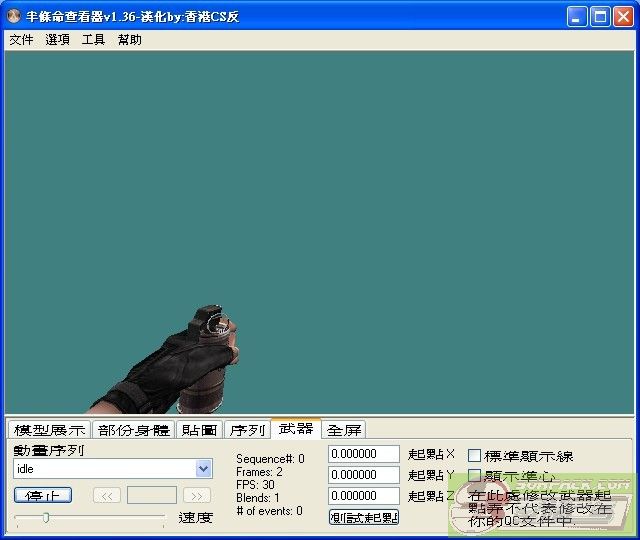Image resolution: width=640 pixels, height=540 pixels.
Task: Enable the 標準顯示線 checkbox
Action: coord(474,456)
